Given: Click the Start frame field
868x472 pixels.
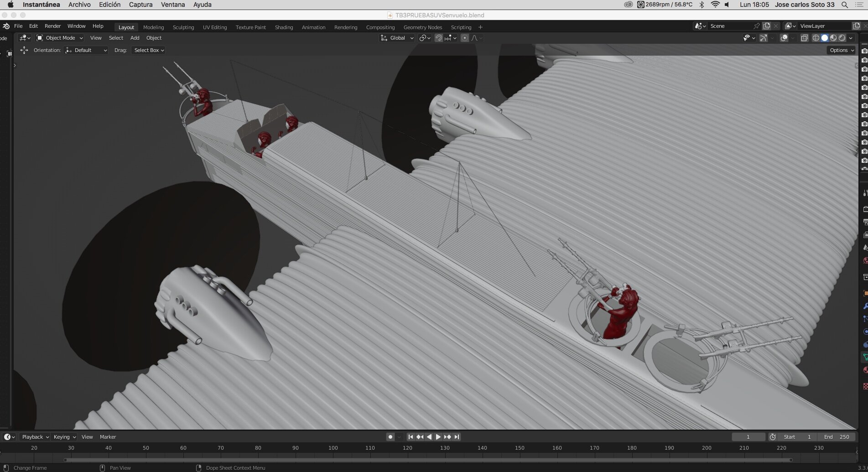Looking at the screenshot, I should click(797, 437).
